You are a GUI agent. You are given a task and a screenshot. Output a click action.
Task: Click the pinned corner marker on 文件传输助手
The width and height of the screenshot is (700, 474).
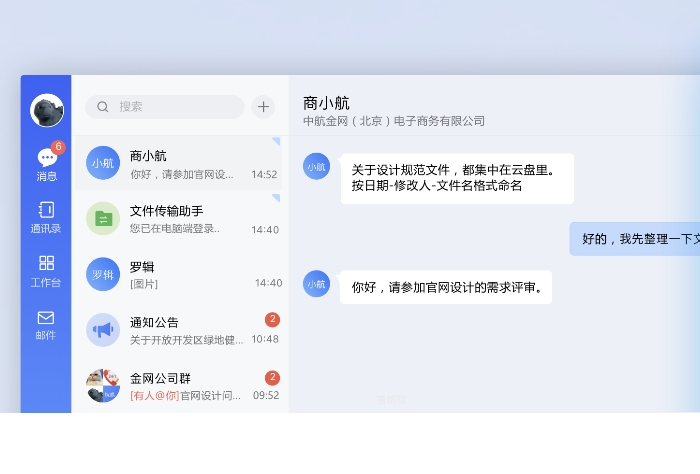(x=276, y=197)
